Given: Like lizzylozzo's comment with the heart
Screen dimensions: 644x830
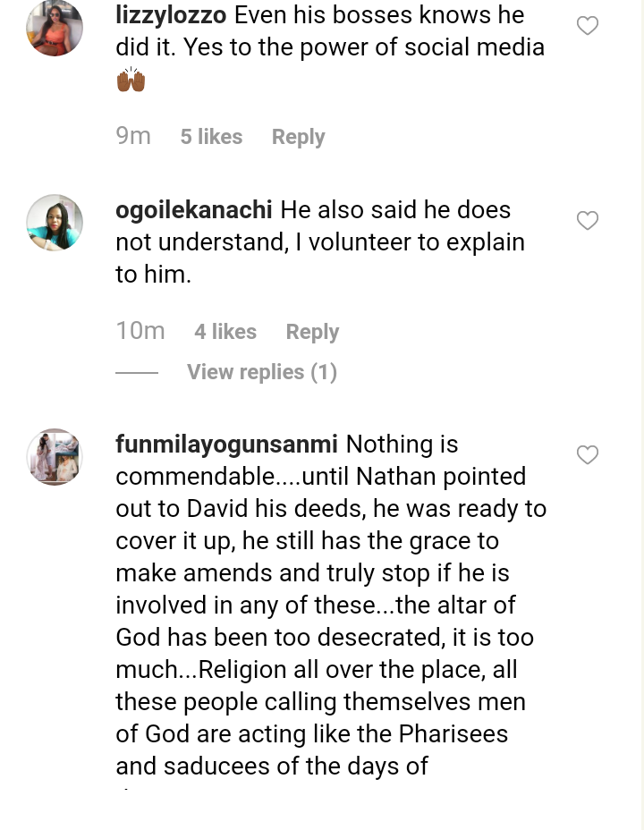Looking at the screenshot, I should coord(588,26).
